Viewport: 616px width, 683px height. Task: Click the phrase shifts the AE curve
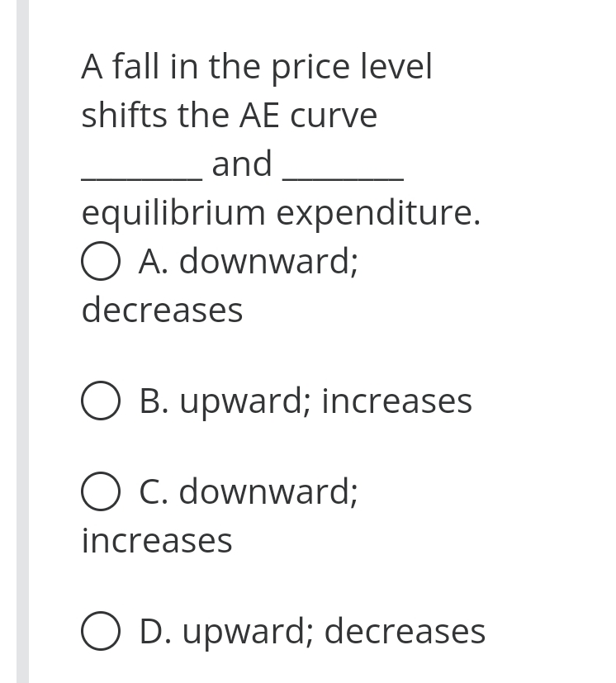click(229, 115)
